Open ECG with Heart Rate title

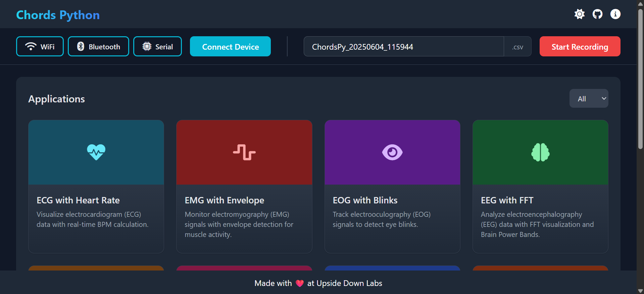[78, 200]
